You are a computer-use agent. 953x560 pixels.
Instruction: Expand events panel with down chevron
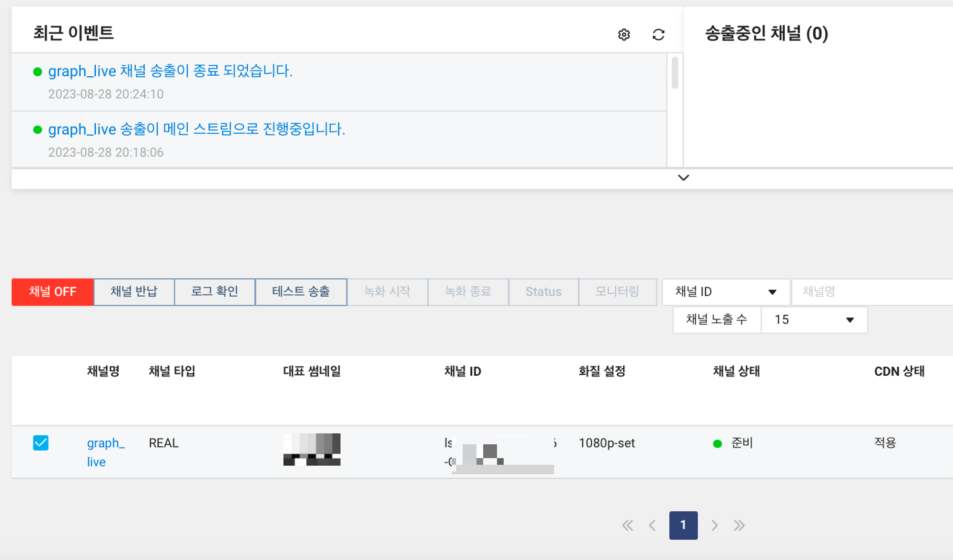683,178
